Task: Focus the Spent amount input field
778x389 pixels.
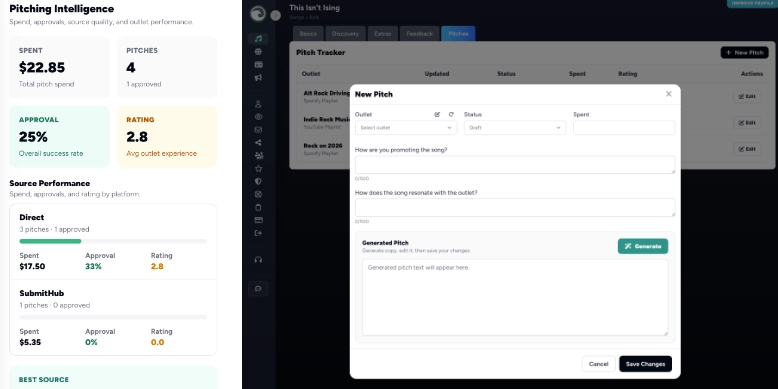Action: coord(624,128)
